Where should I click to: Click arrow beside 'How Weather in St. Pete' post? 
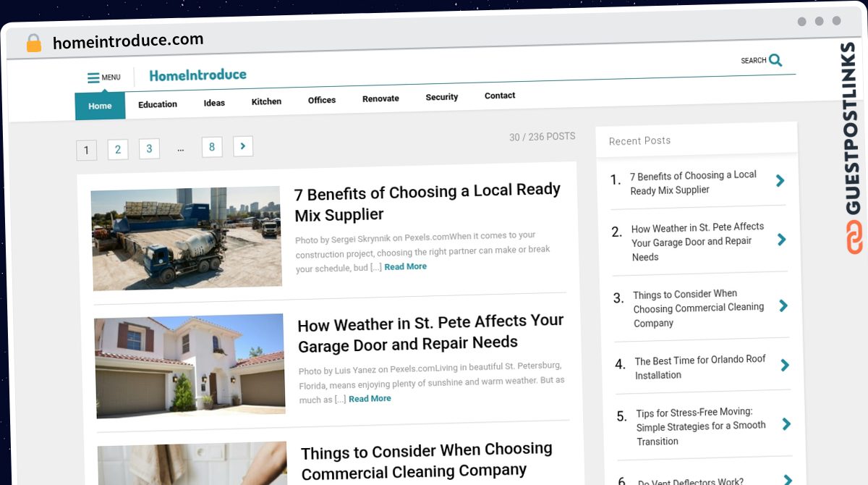point(781,239)
